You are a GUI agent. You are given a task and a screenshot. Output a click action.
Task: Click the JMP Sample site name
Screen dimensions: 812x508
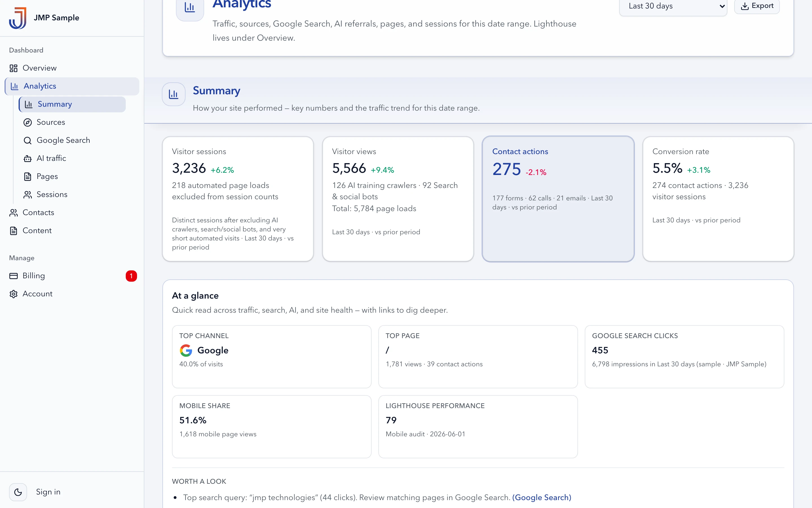tap(56, 18)
